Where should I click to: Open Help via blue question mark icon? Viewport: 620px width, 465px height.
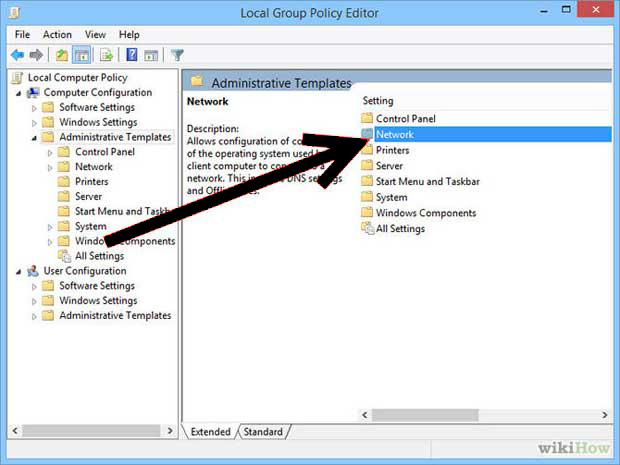click(131, 55)
